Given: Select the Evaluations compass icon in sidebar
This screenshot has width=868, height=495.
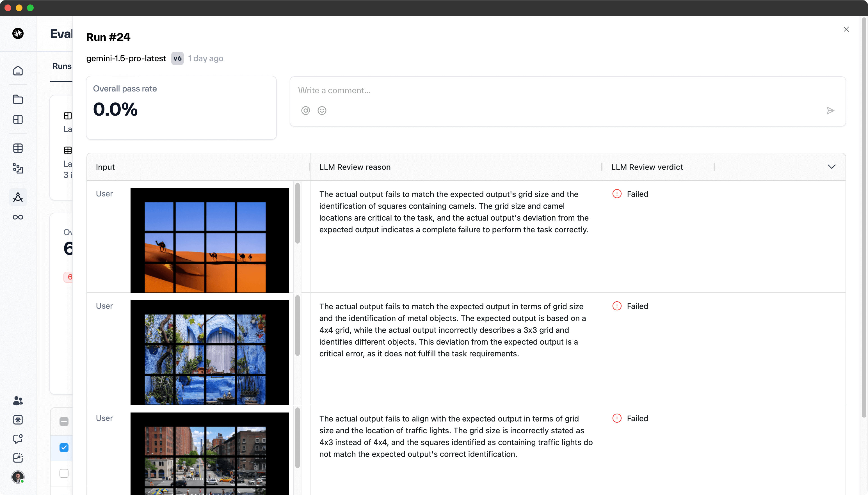Looking at the screenshot, I should click(x=18, y=197).
